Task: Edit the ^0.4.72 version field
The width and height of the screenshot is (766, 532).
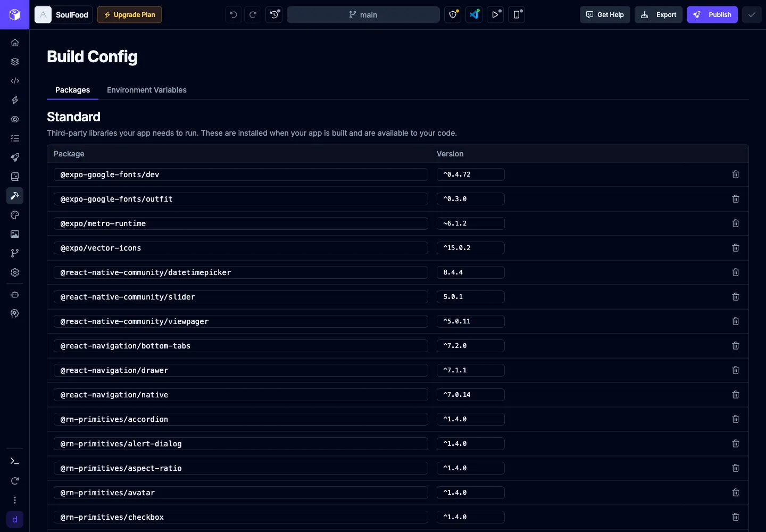Action: pos(471,174)
